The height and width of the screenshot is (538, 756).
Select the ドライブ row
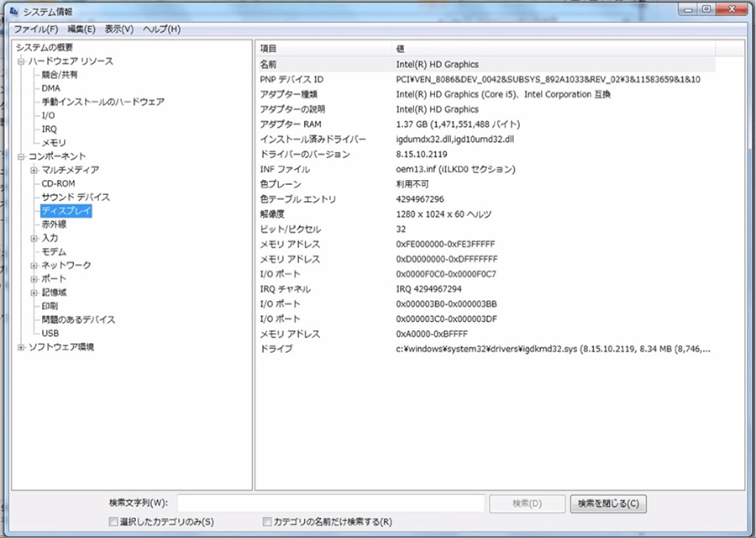click(486, 348)
